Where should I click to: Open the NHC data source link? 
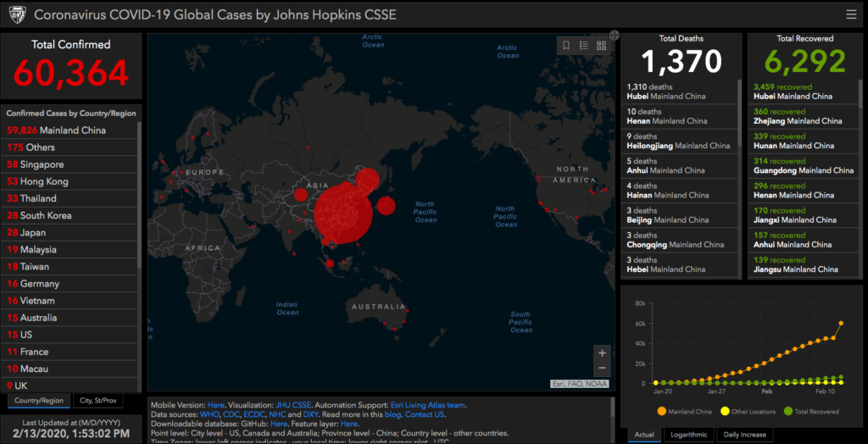click(277, 414)
